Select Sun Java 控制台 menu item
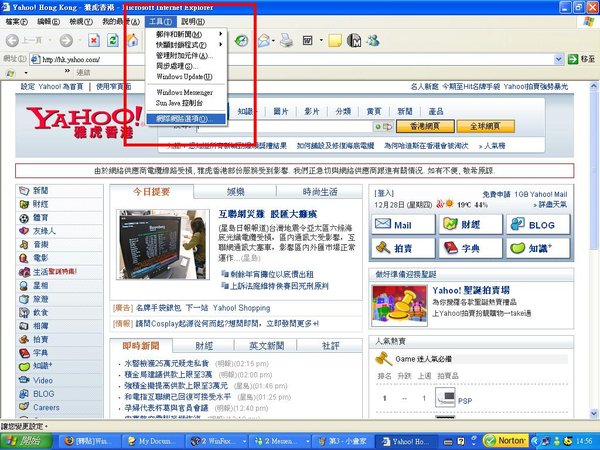Viewport: 600px width, 450px height. [186, 103]
